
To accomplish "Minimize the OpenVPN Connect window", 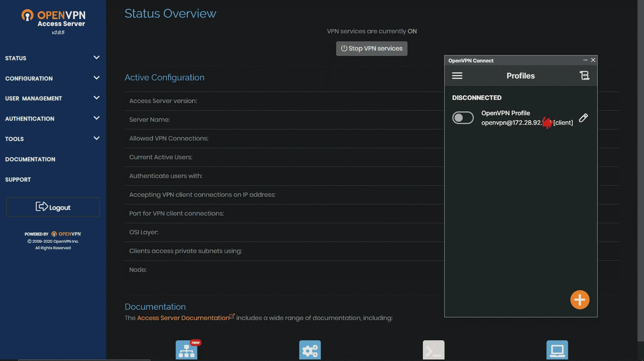I will [585, 60].
